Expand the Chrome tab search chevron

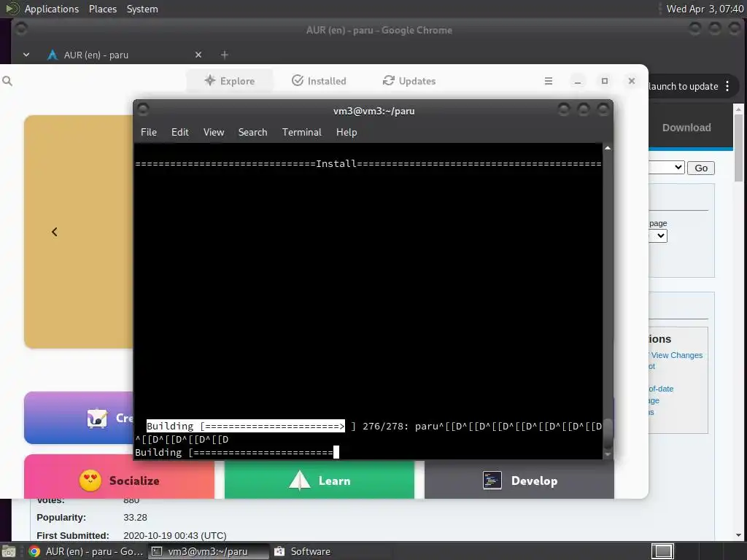[26, 55]
